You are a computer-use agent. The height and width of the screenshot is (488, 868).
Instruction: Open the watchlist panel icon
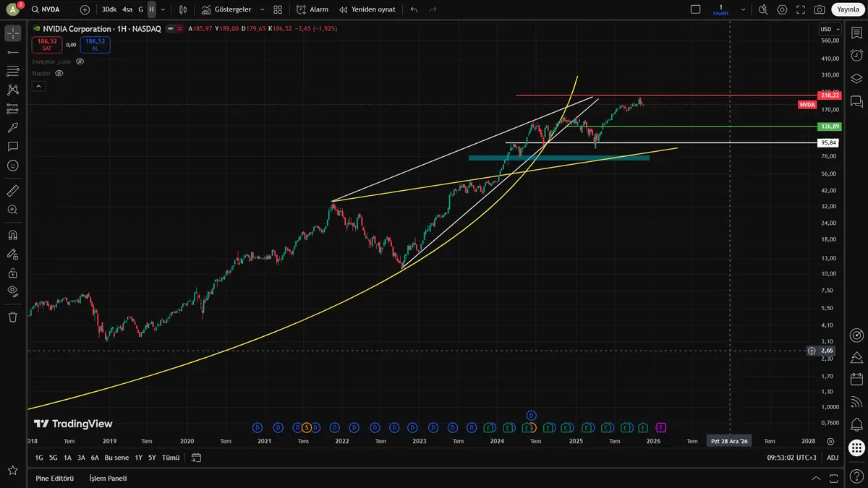coord(857,33)
